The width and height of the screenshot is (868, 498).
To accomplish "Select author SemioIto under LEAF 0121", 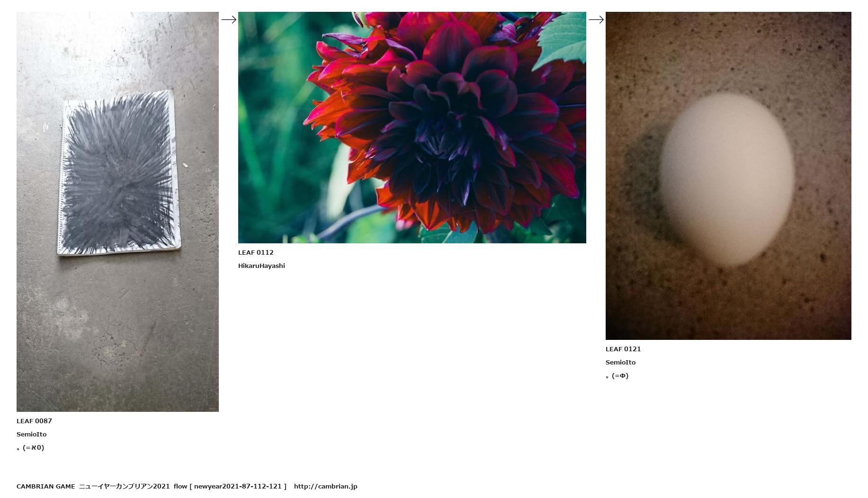I will pyautogui.click(x=620, y=362).
